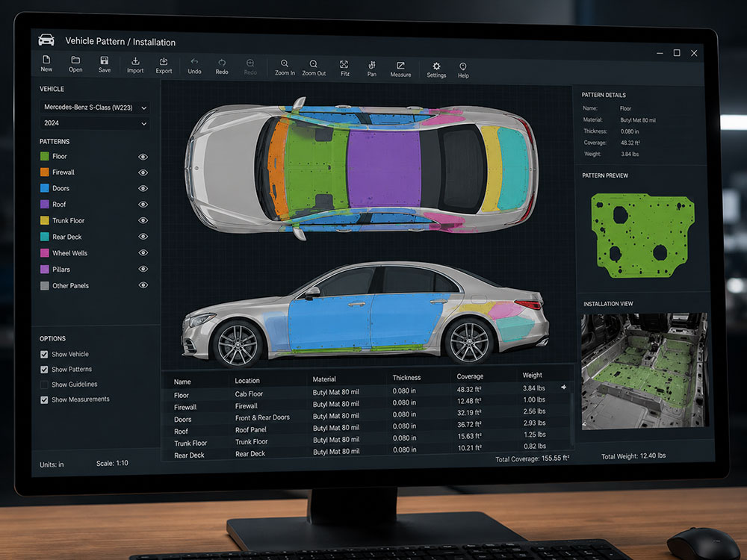
Task: Click the pink Wheel Wells color swatch
Action: 44,253
